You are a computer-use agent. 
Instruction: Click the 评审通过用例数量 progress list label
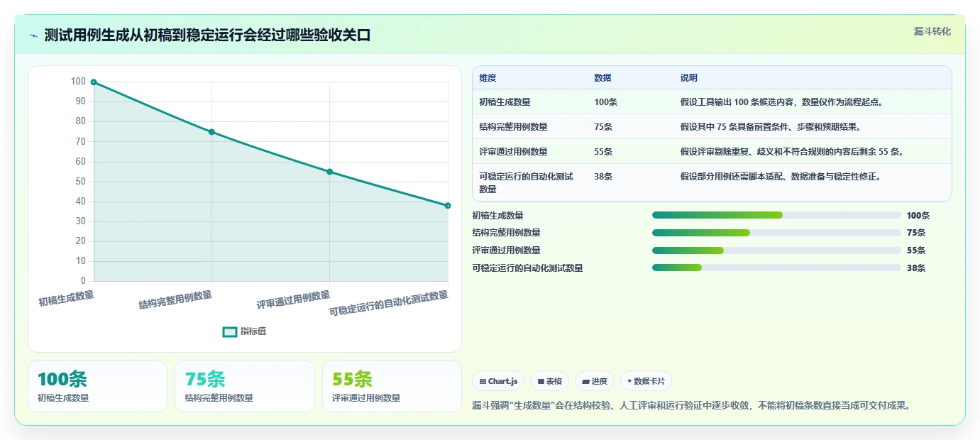coord(506,251)
